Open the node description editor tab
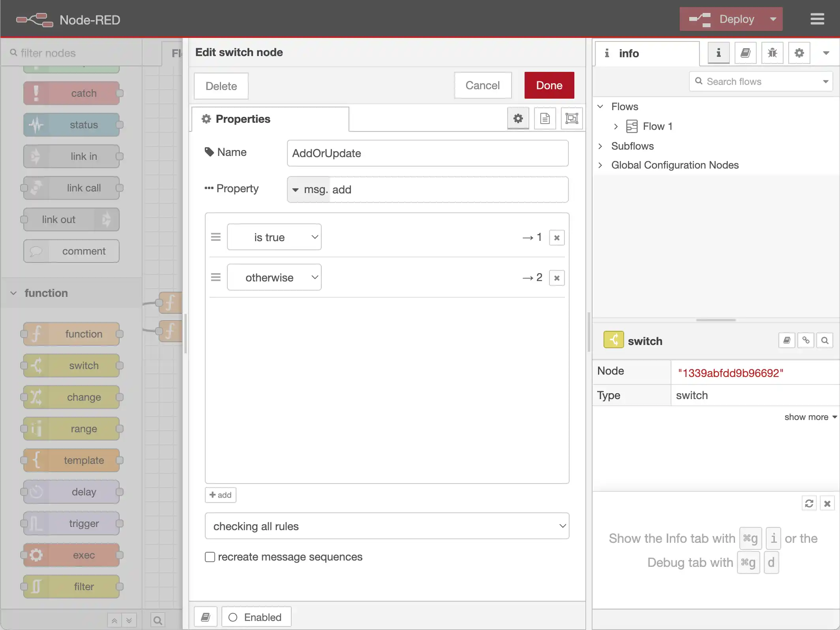This screenshot has width=840, height=630. 545,118
